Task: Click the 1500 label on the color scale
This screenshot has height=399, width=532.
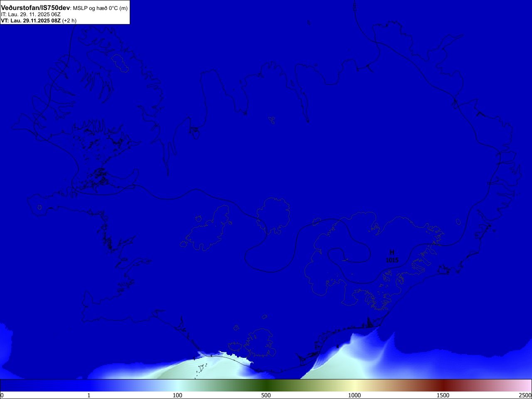Action: pyautogui.click(x=443, y=395)
